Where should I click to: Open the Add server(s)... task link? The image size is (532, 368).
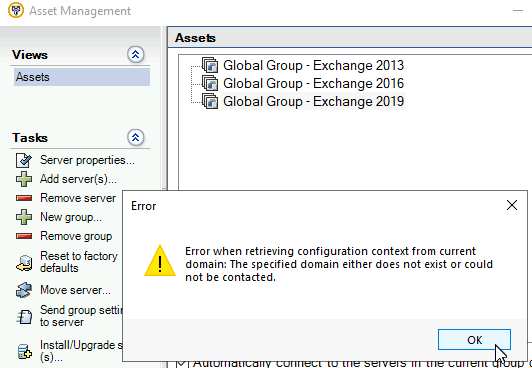(x=78, y=179)
